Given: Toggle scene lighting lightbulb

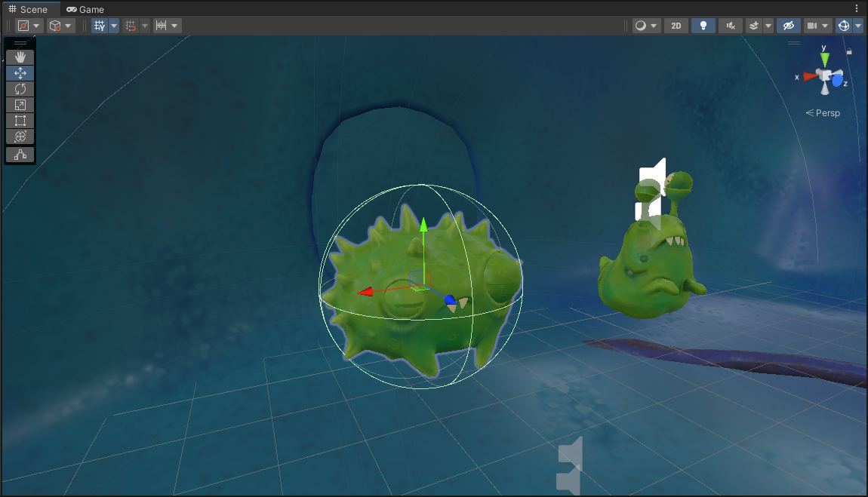Looking at the screenshot, I should [x=703, y=26].
